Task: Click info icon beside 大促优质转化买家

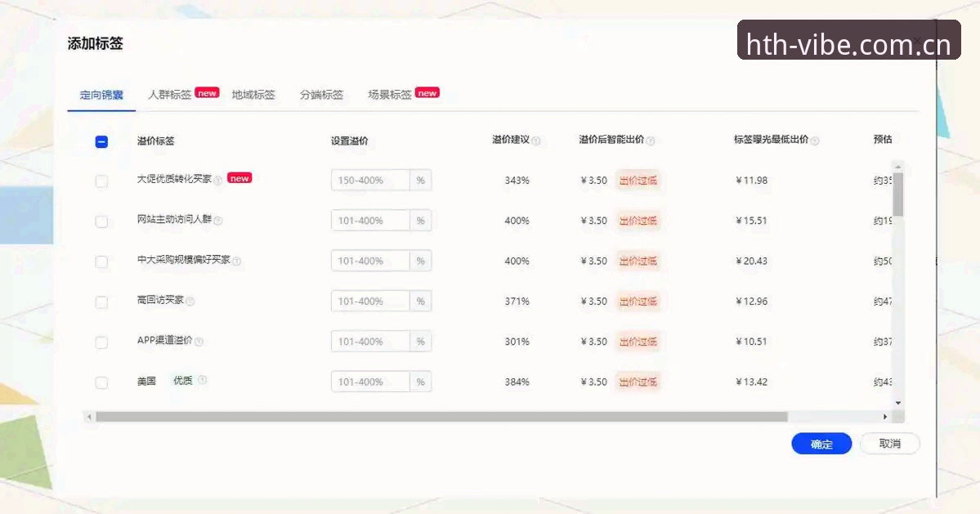Action: pos(218,181)
